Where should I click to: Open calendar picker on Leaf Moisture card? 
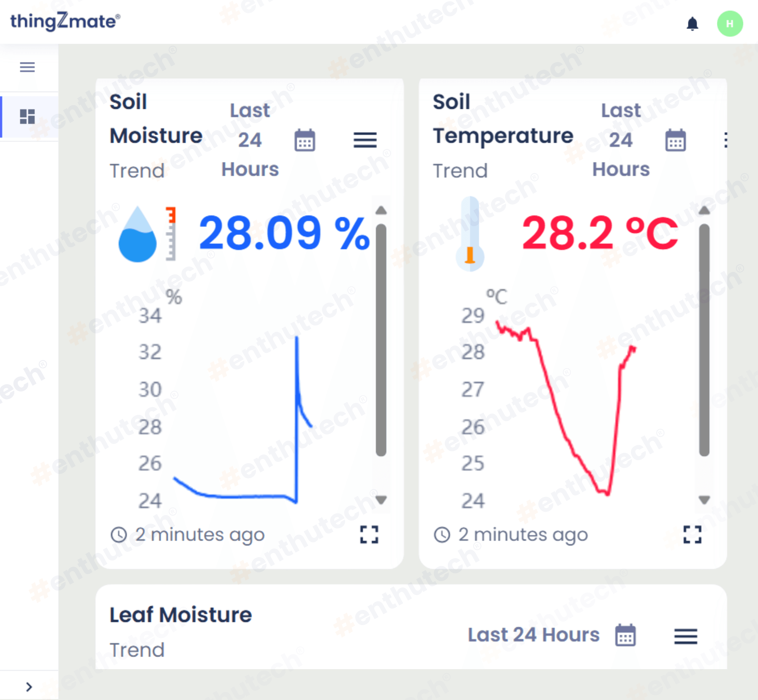(x=625, y=635)
